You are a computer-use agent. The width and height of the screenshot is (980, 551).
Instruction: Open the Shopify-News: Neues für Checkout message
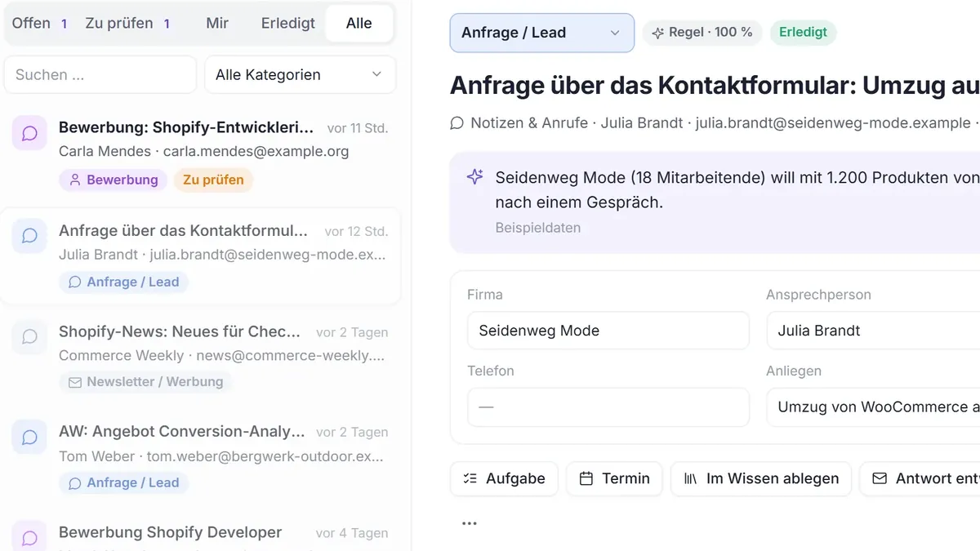(200, 357)
